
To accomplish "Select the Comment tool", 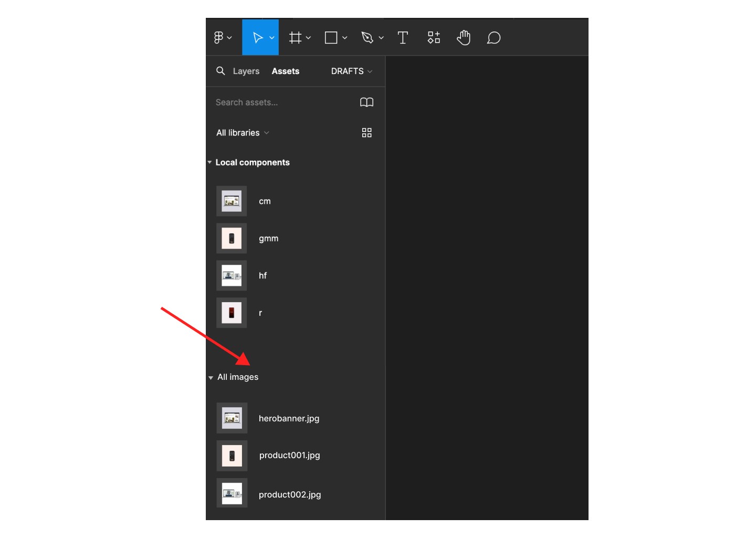I will pyautogui.click(x=493, y=38).
